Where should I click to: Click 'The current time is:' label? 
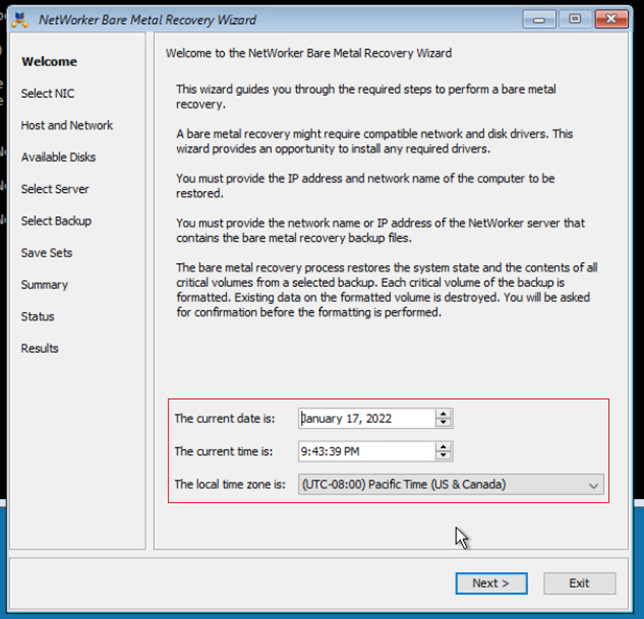(x=223, y=451)
